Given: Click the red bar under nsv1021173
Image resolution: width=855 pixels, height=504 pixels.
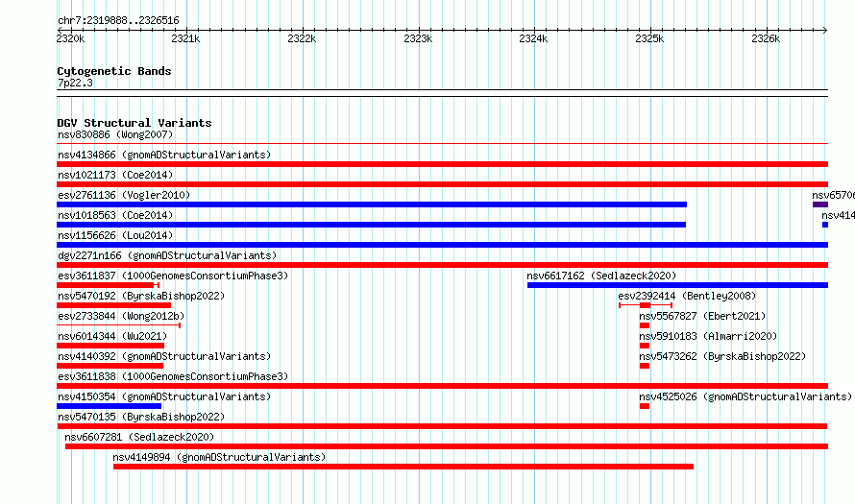Looking at the screenshot, I should pos(442,184).
